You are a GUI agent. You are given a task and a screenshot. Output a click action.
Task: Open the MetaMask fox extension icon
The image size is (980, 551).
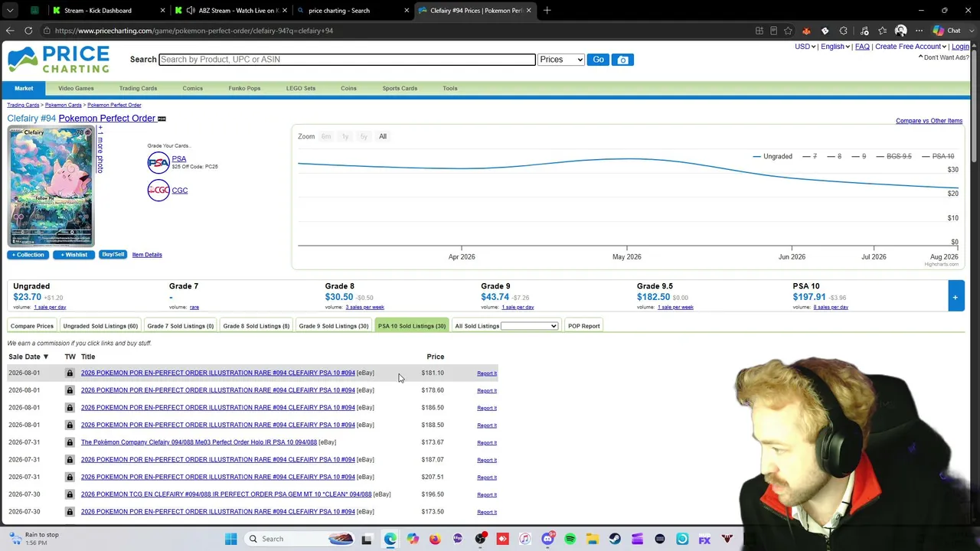[806, 31]
